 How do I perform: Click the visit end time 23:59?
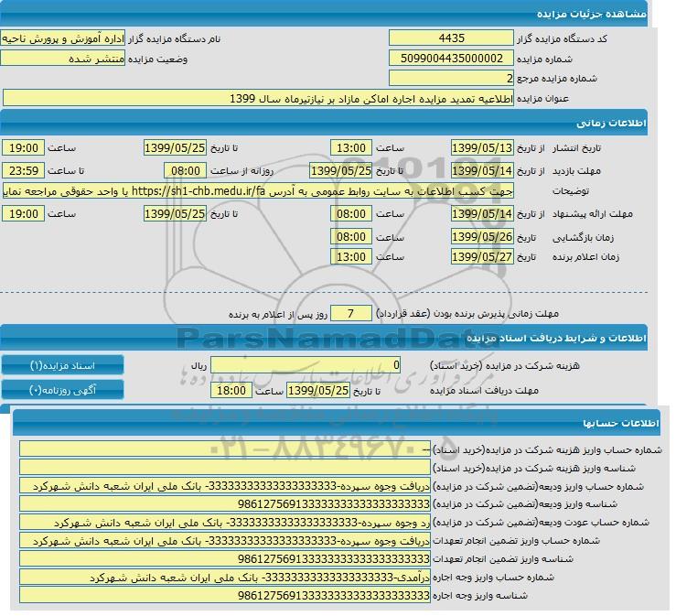click(x=23, y=171)
